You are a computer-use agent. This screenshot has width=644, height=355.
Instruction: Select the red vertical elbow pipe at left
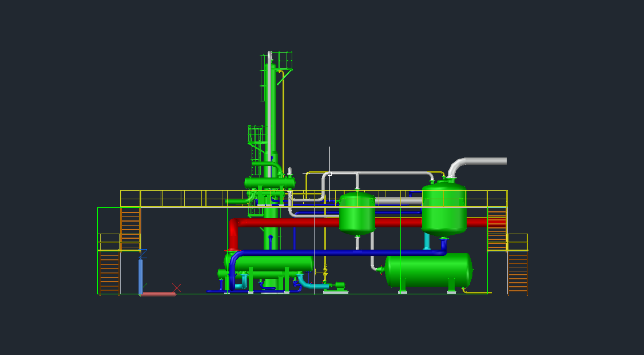233,235
